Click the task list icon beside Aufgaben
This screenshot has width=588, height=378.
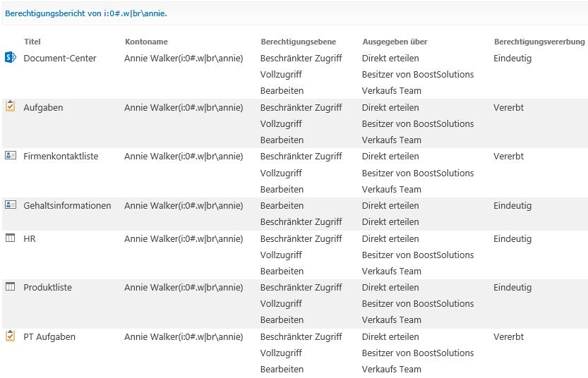pos(10,106)
